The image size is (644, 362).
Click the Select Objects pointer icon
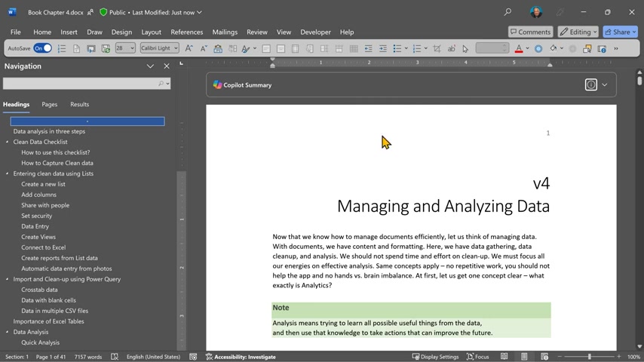pos(465,49)
